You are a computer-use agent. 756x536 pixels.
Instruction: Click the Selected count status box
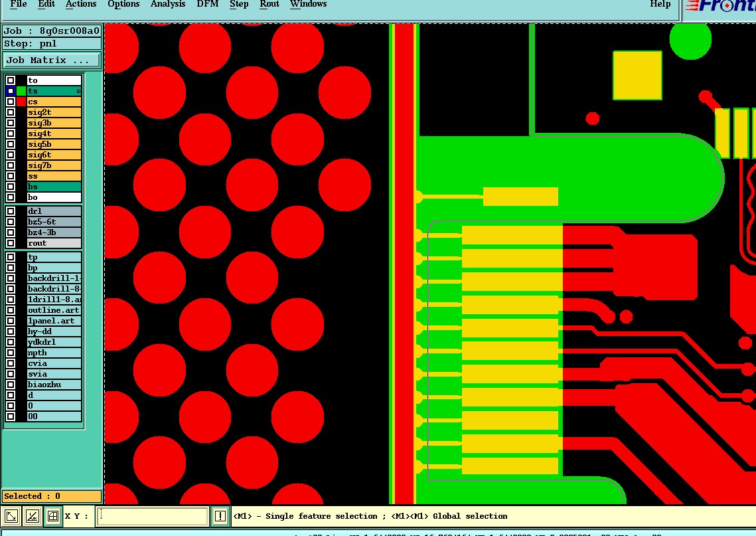[x=52, y=496]
